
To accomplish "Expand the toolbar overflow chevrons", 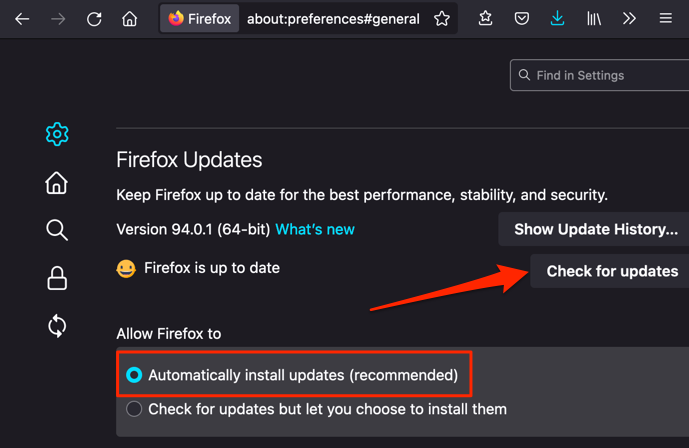I will 629,19.
